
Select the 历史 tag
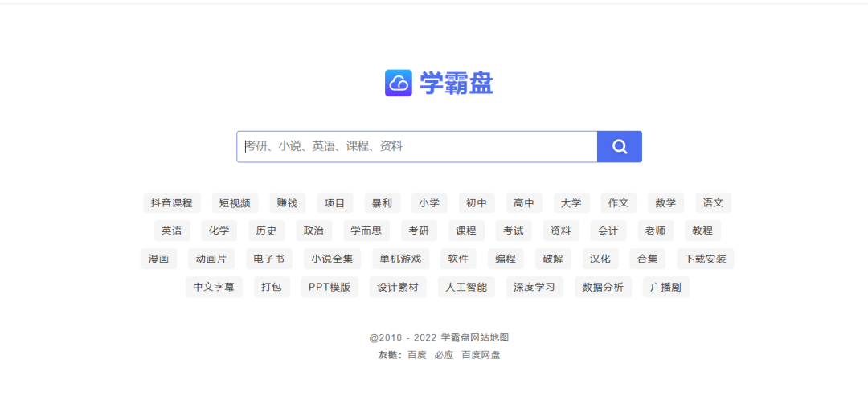coord(266,230)
